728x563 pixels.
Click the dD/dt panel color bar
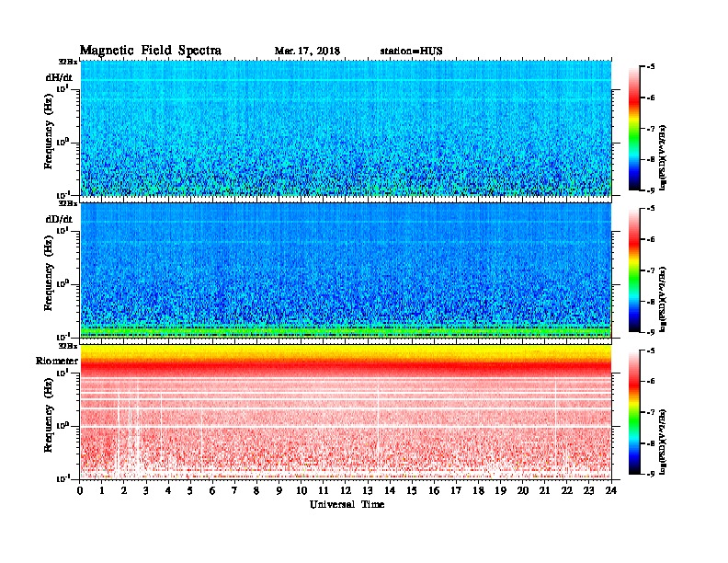coord(634,270)
